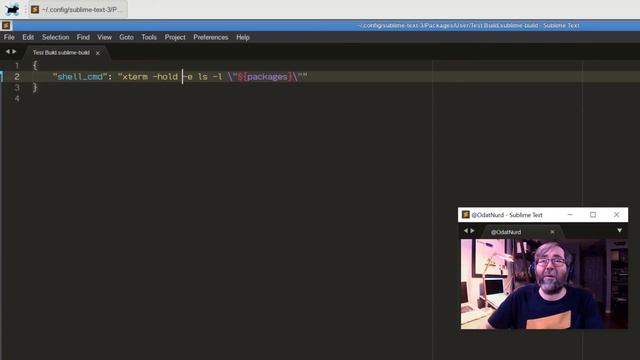Go to next tab using right arrow
Screen dimensions: 640x360
coord(14,52)
